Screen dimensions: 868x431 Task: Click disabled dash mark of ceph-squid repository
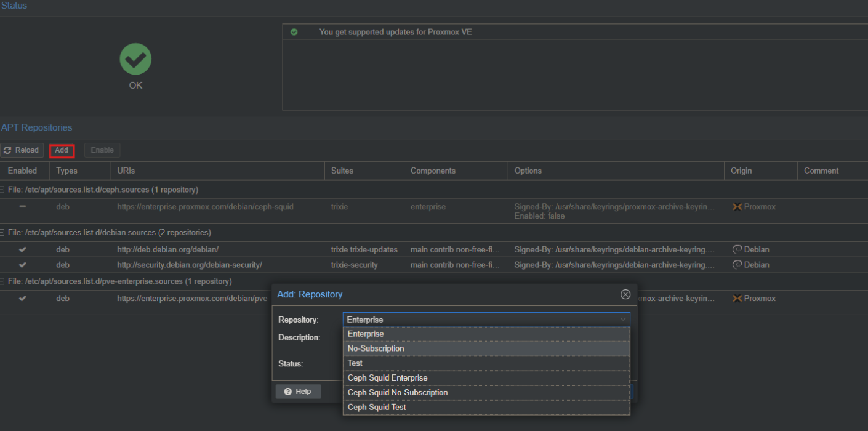(23, 207)
